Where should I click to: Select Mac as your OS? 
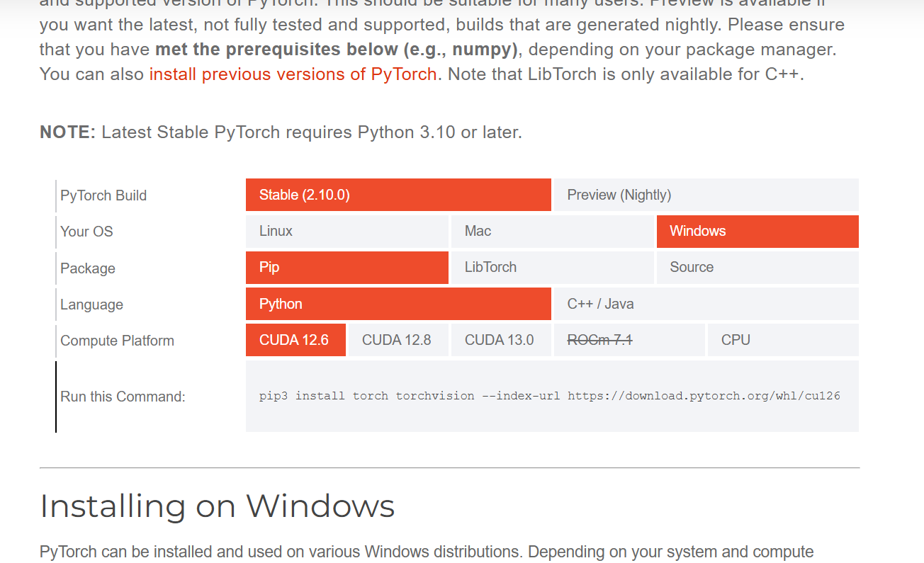[553, 231]
